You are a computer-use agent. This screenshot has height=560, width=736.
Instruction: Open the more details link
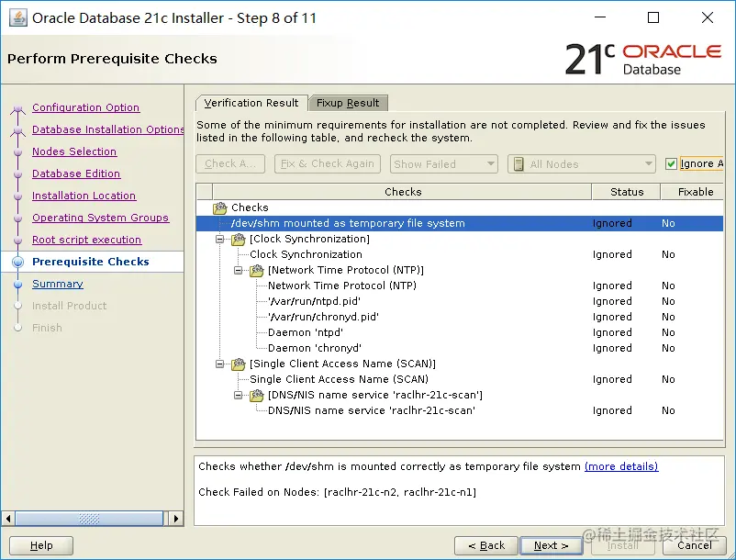pos(621,466)
